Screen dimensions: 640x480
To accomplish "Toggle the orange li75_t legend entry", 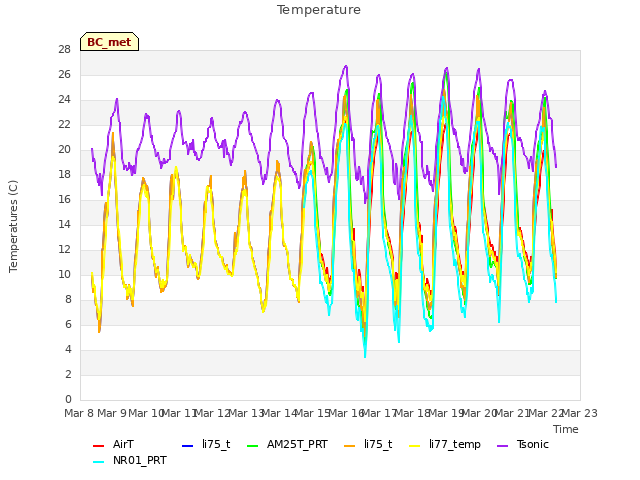I will [x=368, y=444].
